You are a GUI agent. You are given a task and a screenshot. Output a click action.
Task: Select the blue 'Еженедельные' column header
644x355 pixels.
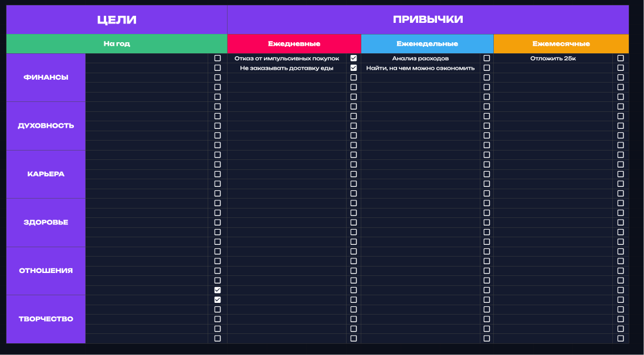427,44
